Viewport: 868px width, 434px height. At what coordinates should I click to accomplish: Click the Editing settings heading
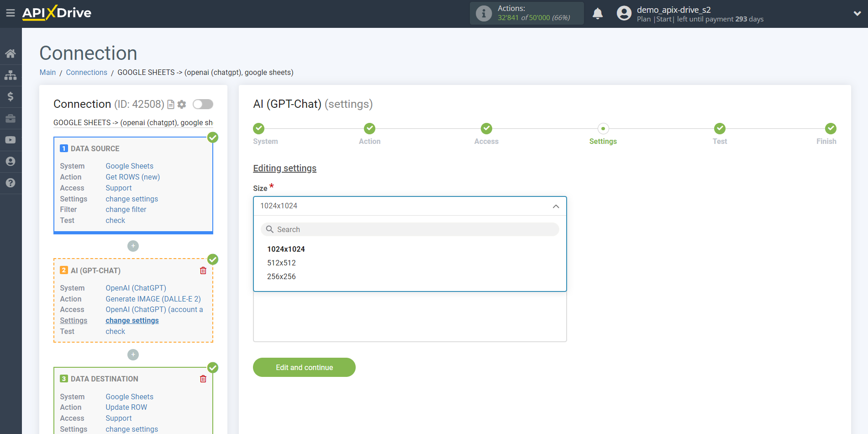(x=284, y=168)
